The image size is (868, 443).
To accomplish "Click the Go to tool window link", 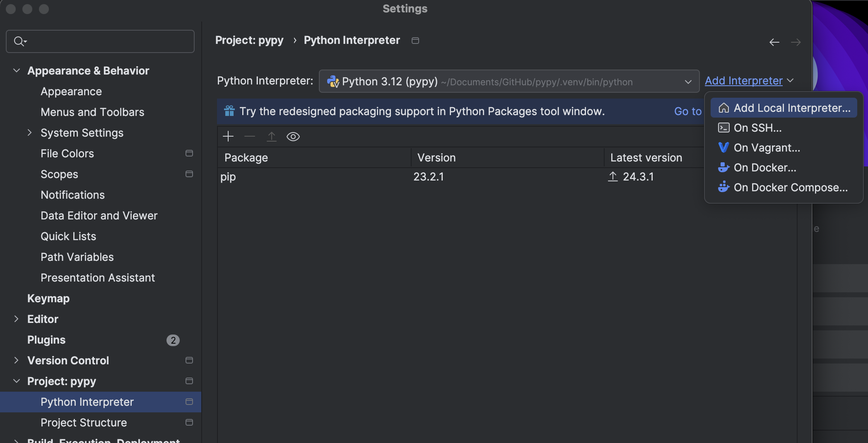I will click(x=687, y=111).
